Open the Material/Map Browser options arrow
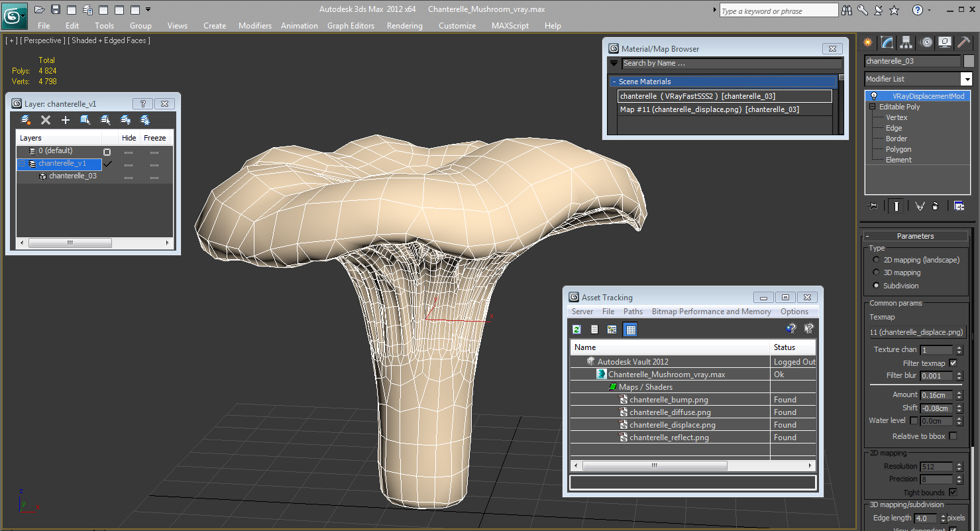The height and width of the screenshot is (531, 980). [614, 64]
